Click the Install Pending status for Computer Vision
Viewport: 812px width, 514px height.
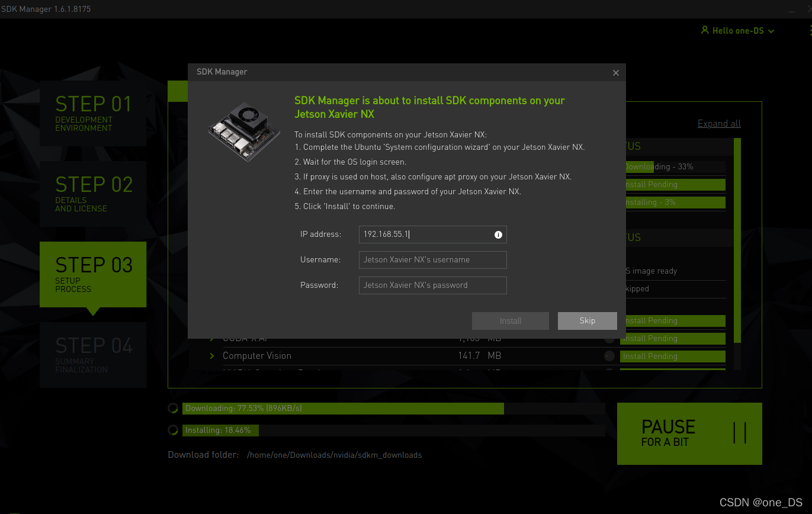tap(673, 356)
